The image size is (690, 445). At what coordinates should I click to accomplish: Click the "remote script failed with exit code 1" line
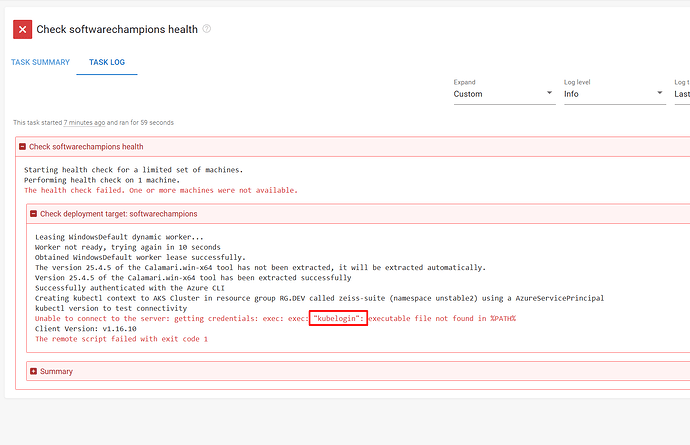click(x=121, y=339)
